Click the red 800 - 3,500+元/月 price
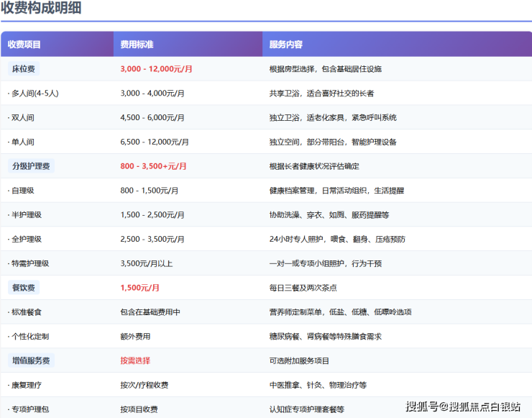This screenshot has width=532, height=418. coord(153,166)
